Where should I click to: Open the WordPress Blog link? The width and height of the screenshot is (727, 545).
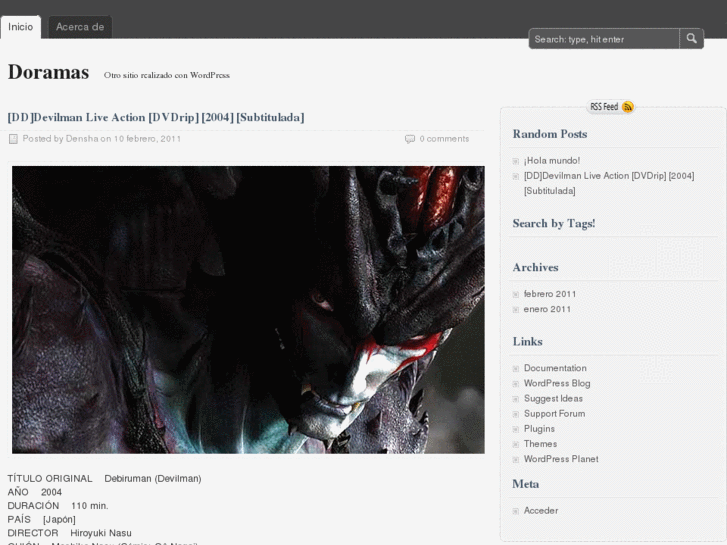tap(557, 383)
